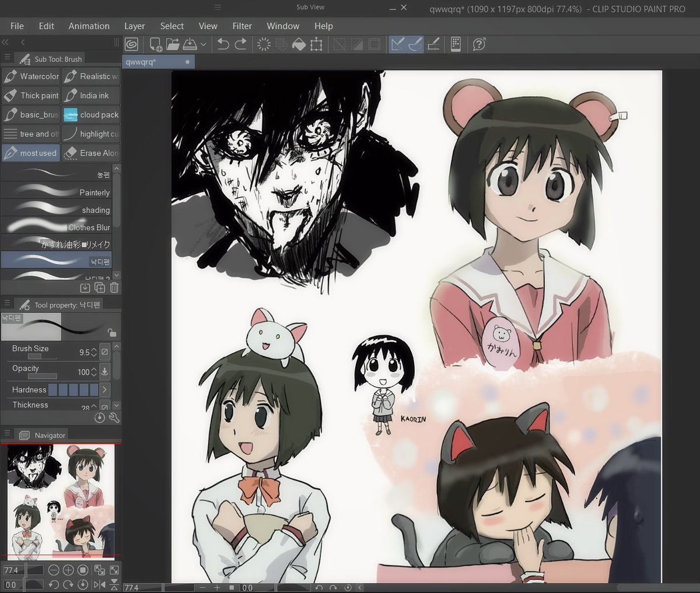Select the Watercolor sub tool group
The height and width of the screenshot is (593, 700).
pyautogui.click(x=31, y=76)
